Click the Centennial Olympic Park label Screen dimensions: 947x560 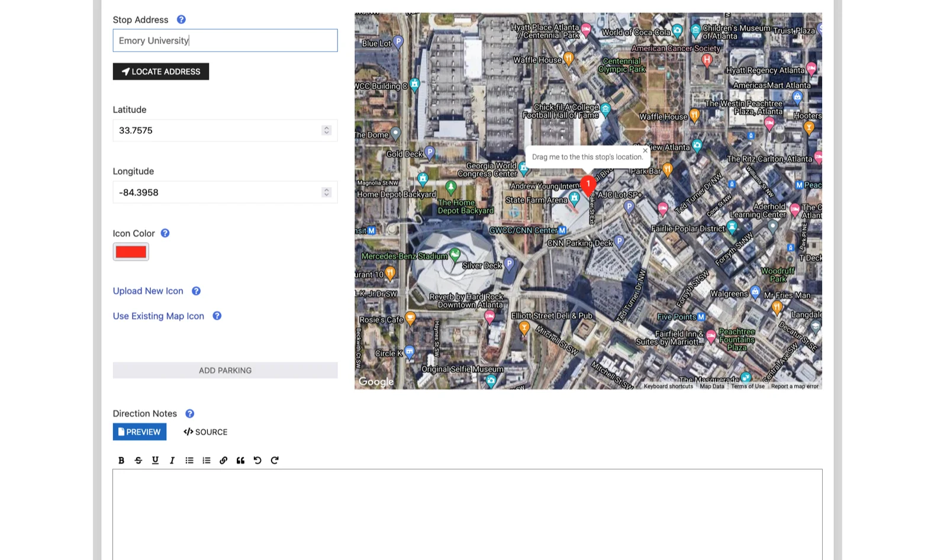tap(621, 65)
